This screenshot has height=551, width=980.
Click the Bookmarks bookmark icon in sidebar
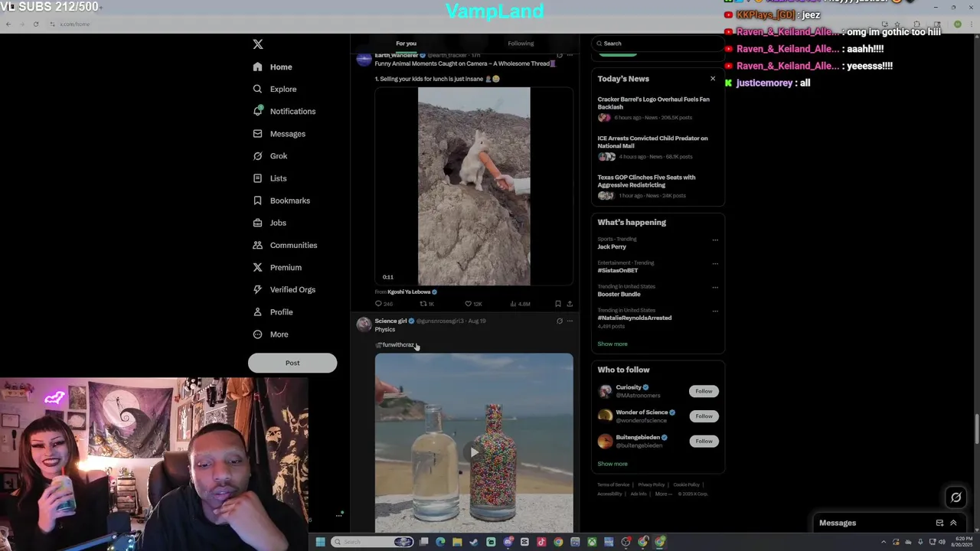coord(258,201)
